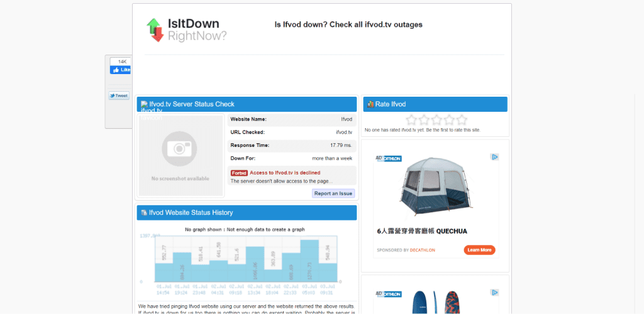The image size is (644, 314).
Task: Click the QUECHUA tent ad title
Action: (422, 231)
